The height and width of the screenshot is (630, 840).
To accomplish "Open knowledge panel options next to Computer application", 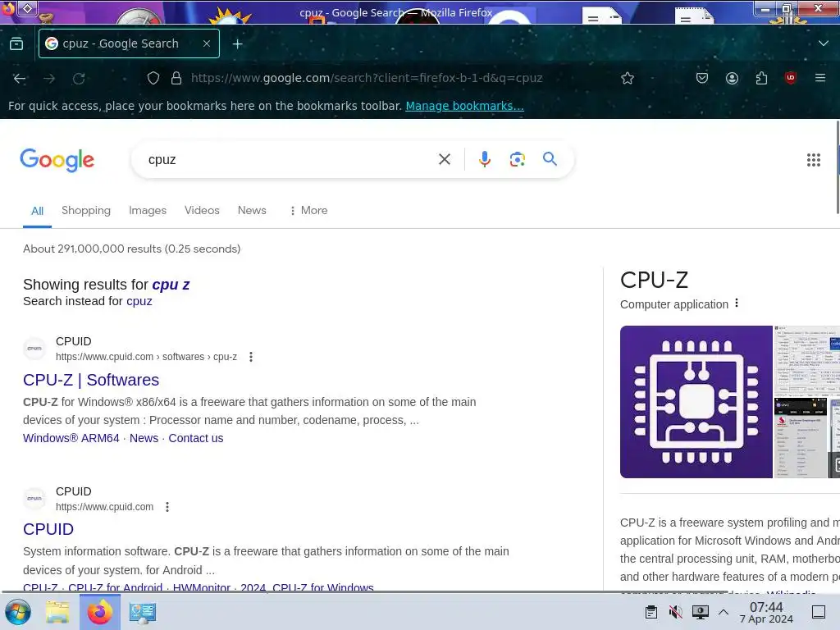I will point(737,304).
